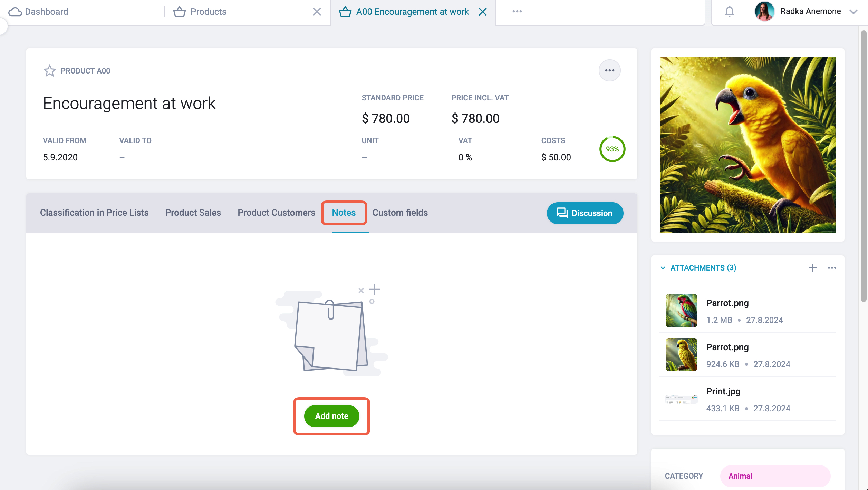Click the Parrot.png 1.2 MB file name
Image resolution: width=868 pixels, height=490 pixels.
727,303
